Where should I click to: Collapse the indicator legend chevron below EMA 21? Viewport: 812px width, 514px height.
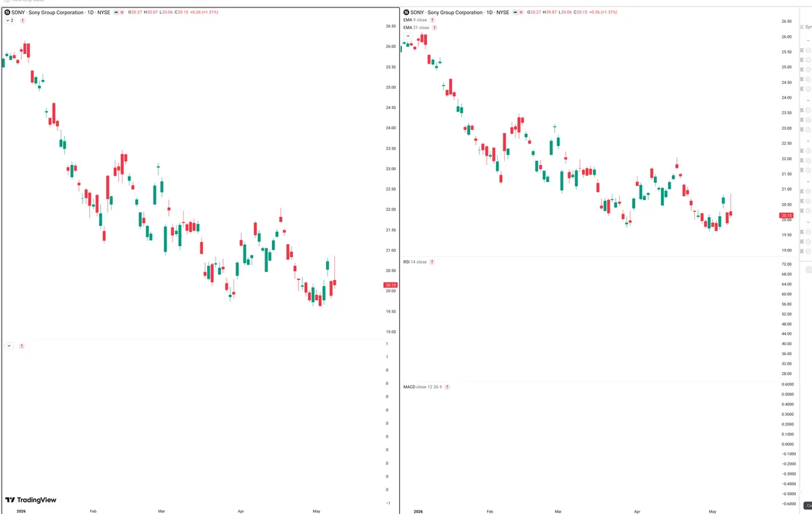(x=408, y=36)
